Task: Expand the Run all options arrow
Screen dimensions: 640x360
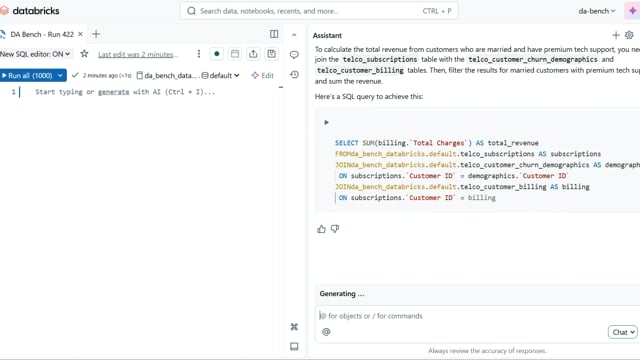Action: [60, 76]
